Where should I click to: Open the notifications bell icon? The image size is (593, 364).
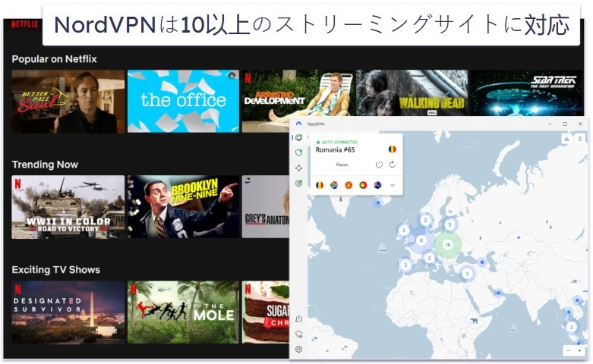(580, 139)
